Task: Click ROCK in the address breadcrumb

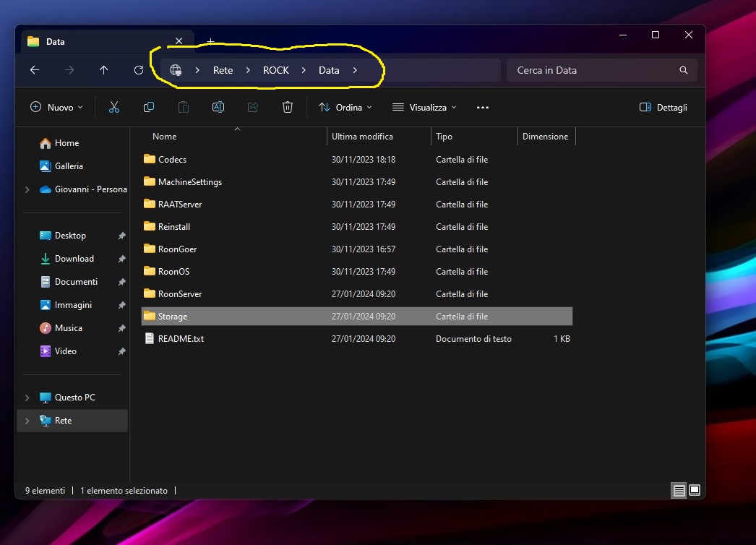Action: [275, 70]
